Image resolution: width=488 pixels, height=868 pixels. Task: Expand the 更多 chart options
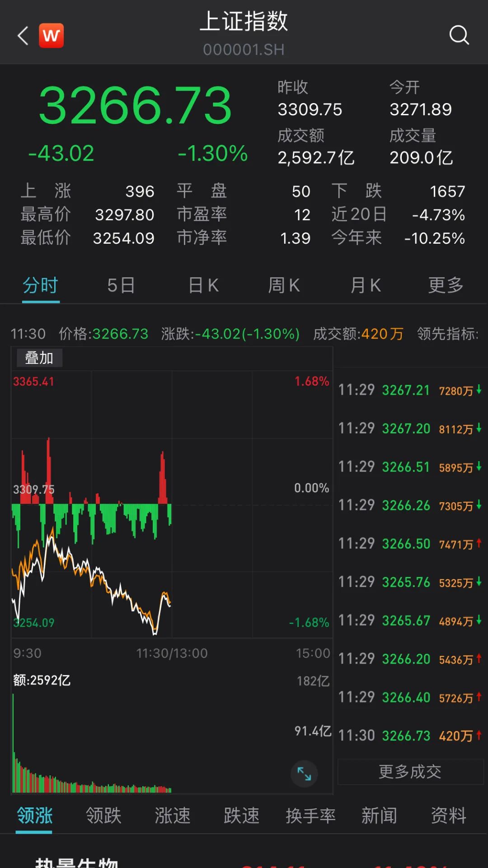coord(446,285)
